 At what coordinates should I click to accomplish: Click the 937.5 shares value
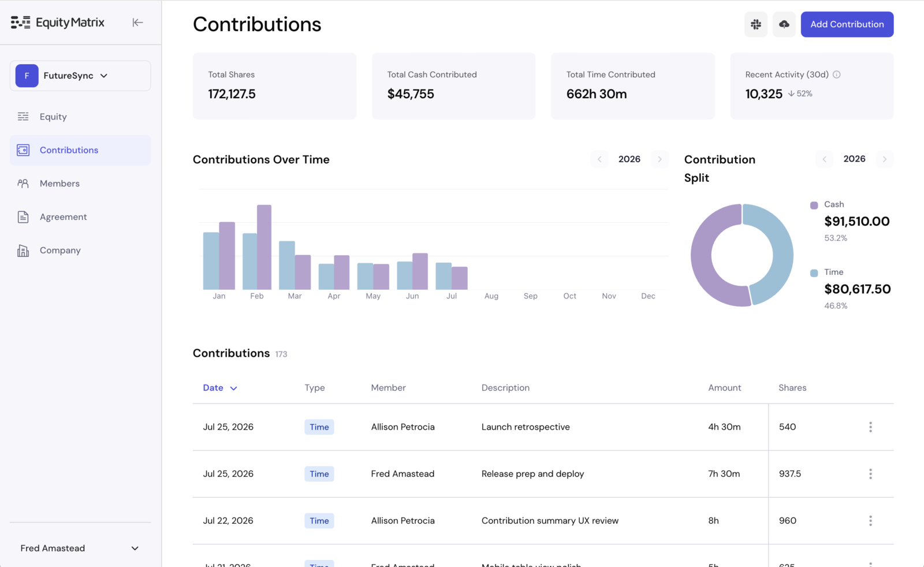pyautogui.click(x=790, y=474)
